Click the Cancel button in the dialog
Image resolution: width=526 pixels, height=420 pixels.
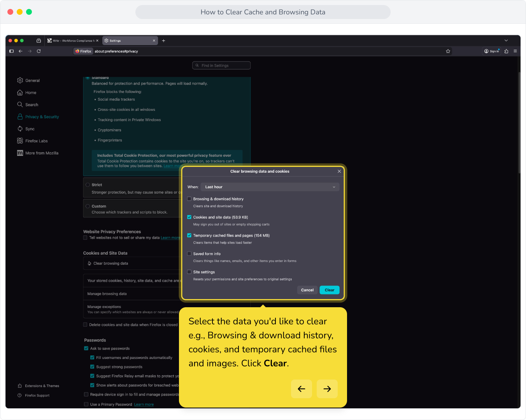click(x=307, y=290)
